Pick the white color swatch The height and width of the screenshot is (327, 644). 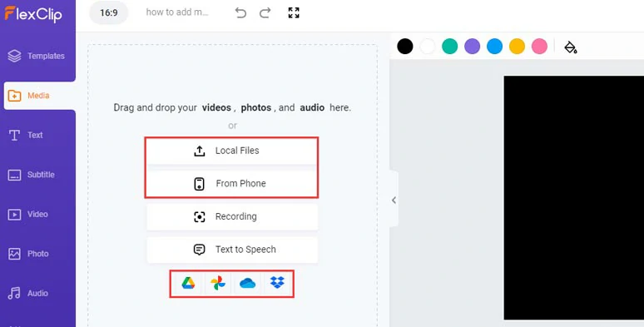point(427,47)
